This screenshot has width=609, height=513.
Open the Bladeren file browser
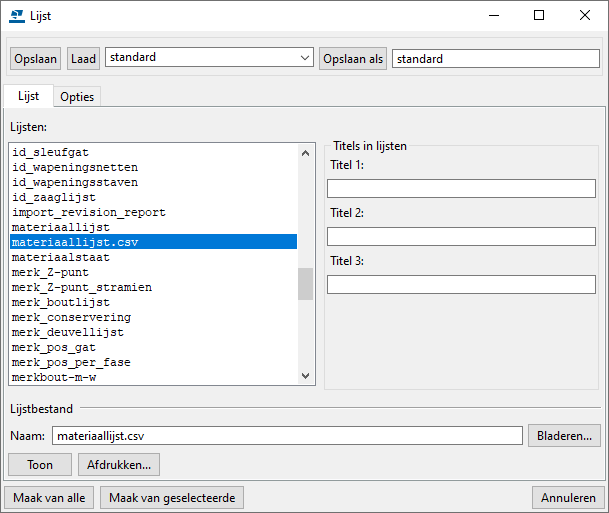coord(564,436)
